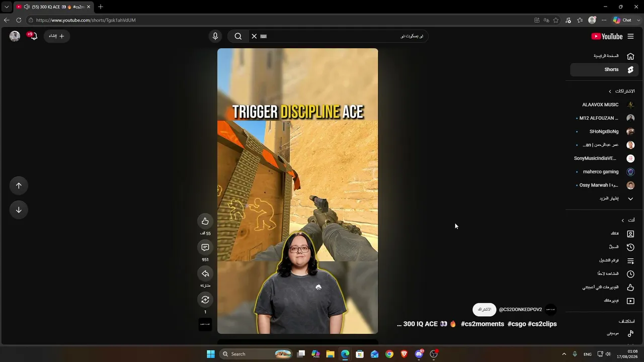The image size is (644, 362).
Task: Open Music under the Explore section
Action: (605, 333)
